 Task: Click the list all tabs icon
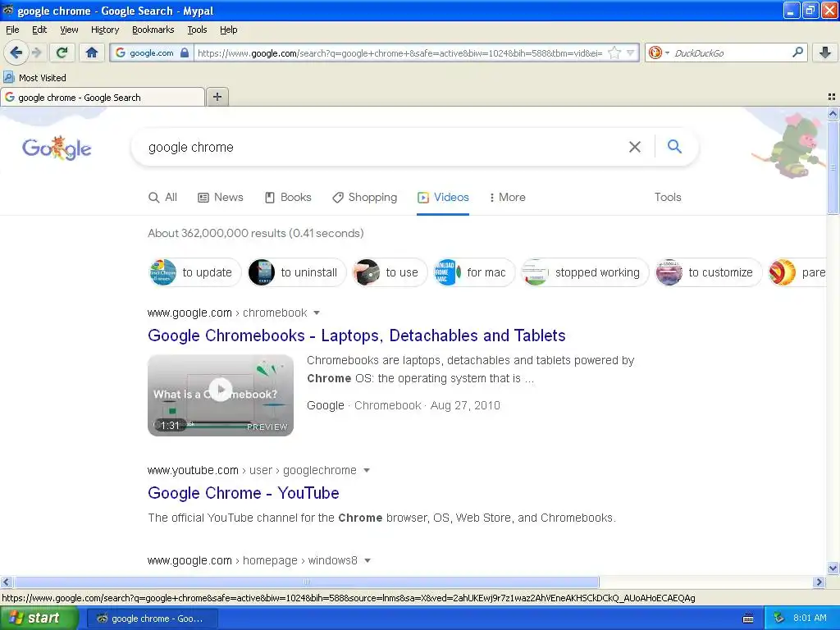click(x=832, y=97)
